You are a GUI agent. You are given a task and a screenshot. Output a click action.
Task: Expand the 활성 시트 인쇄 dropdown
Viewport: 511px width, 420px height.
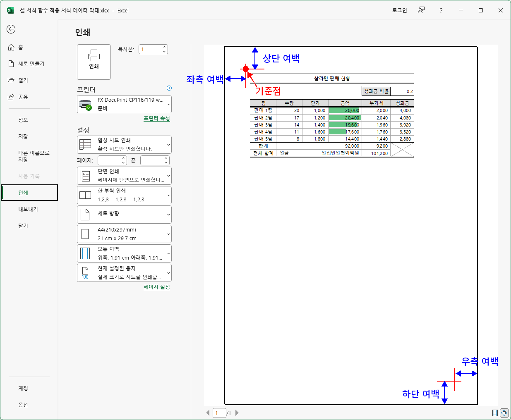[124, 145]
